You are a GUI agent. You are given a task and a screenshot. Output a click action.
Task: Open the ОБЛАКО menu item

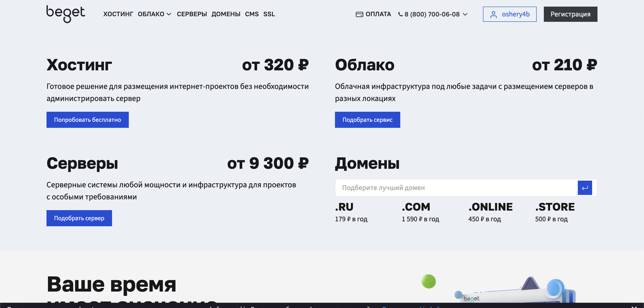coord(151,14)
